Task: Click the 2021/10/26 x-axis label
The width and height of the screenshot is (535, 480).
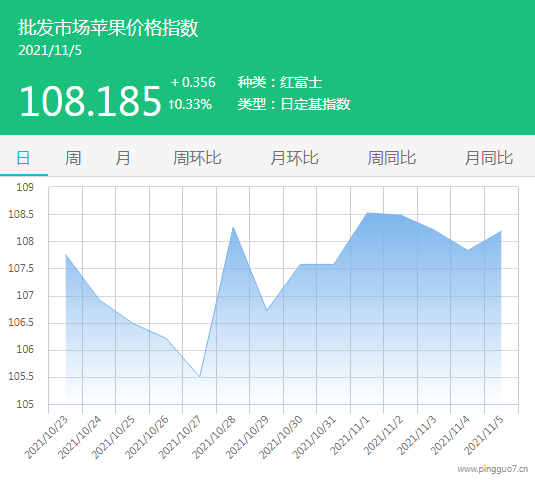Action: click(147, 437)
